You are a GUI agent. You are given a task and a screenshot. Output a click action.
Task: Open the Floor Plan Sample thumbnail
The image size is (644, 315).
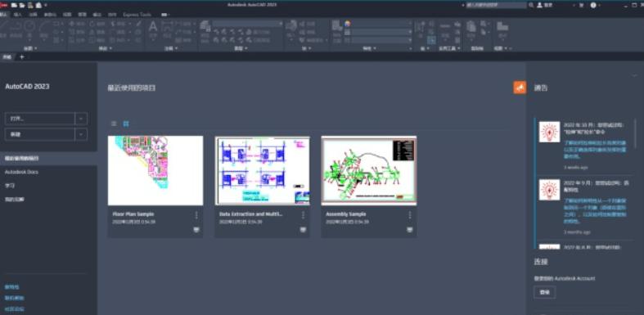coord(155,170)
